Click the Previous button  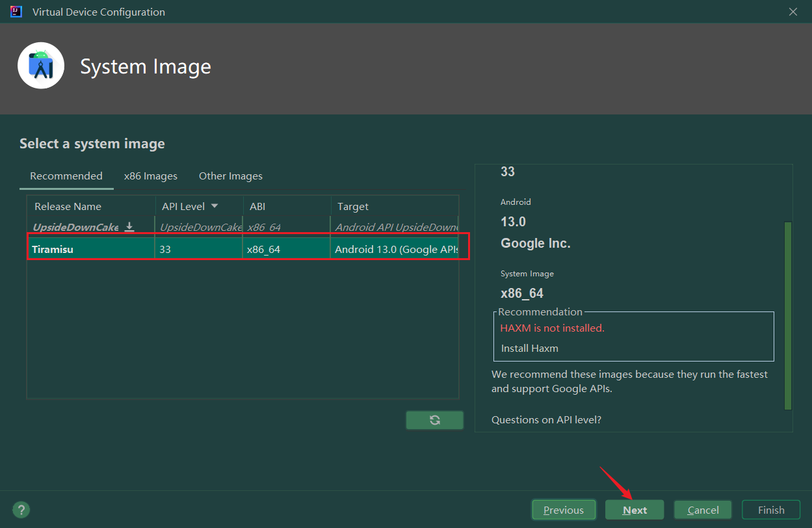coord(564,510)
